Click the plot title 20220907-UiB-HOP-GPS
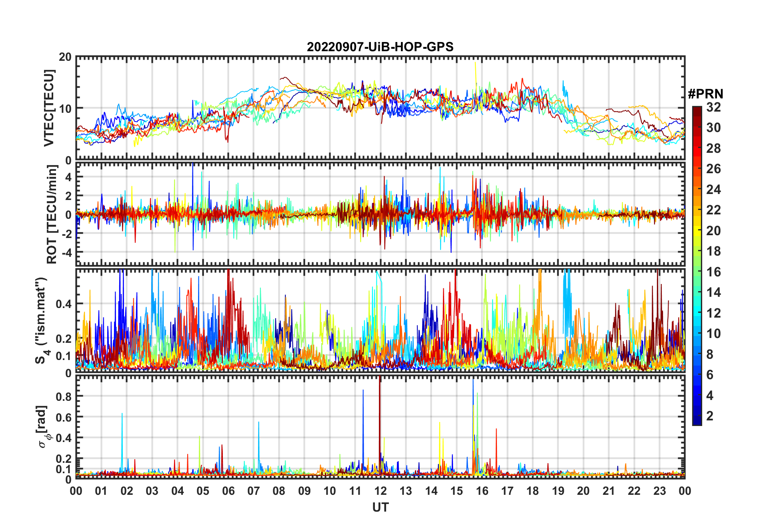The width and height of the screenshot is (761, 532). pos(380,47)
